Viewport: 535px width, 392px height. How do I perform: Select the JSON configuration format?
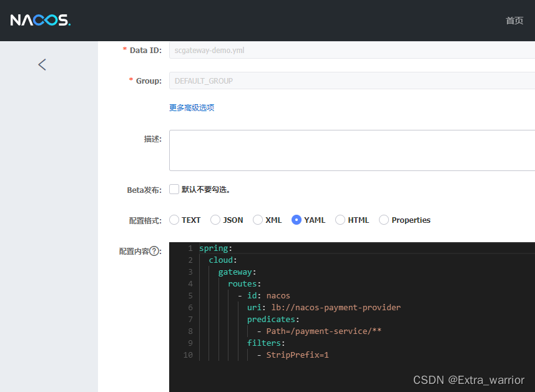point(215,220)
